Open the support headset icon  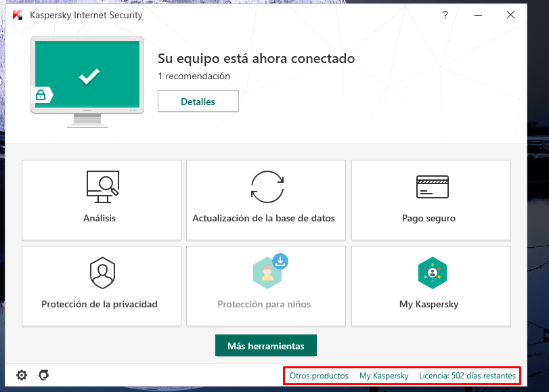pyautogui.click(x=44, y=375)
